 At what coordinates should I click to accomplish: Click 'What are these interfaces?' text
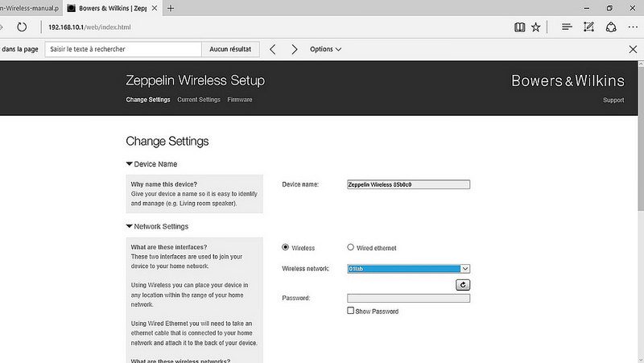pyautogui.click(x=169, y=247)
